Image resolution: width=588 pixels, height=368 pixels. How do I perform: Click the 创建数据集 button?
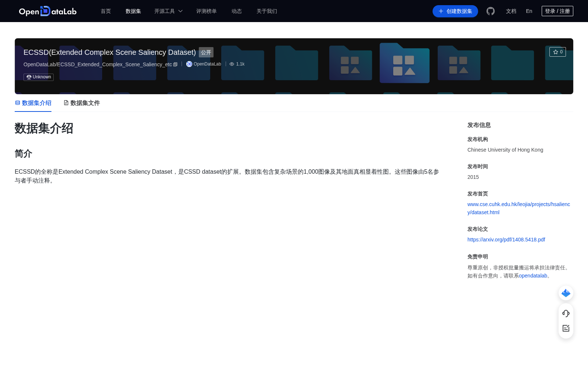pos(455,11)
